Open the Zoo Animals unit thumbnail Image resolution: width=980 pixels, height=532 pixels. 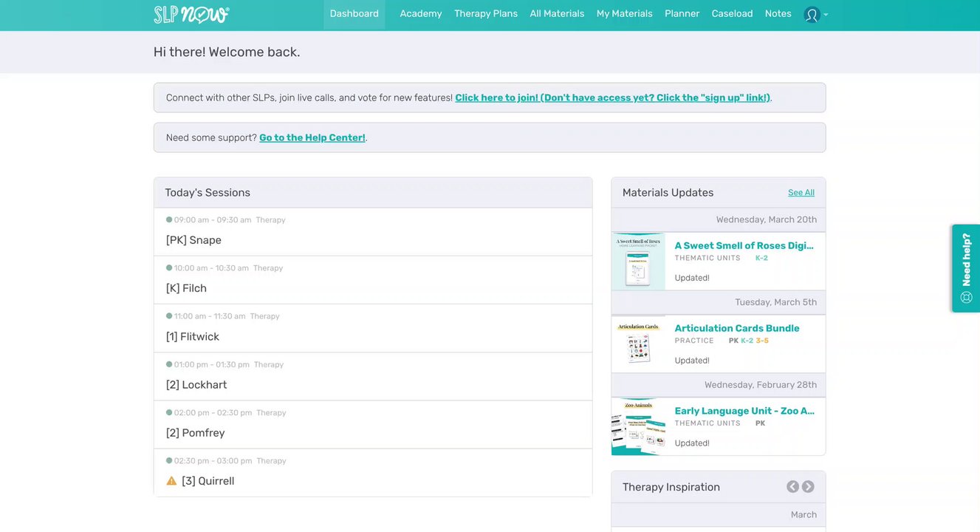click(638, 426)
